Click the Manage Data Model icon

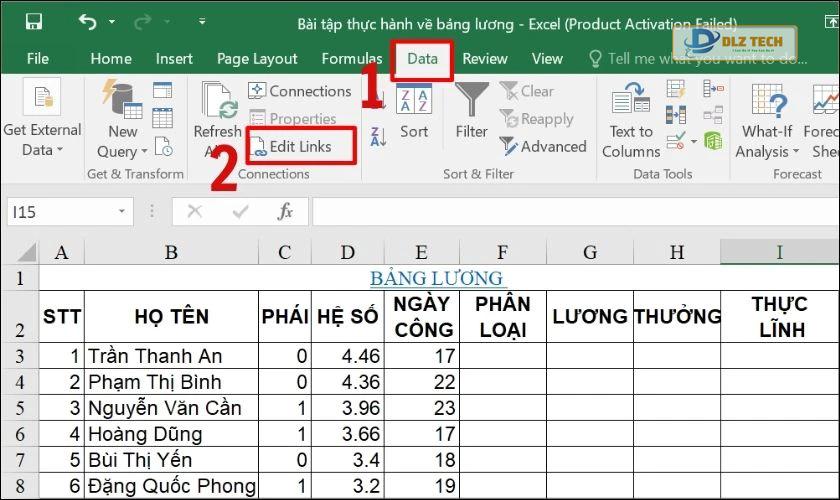click(x=713, y=141)
